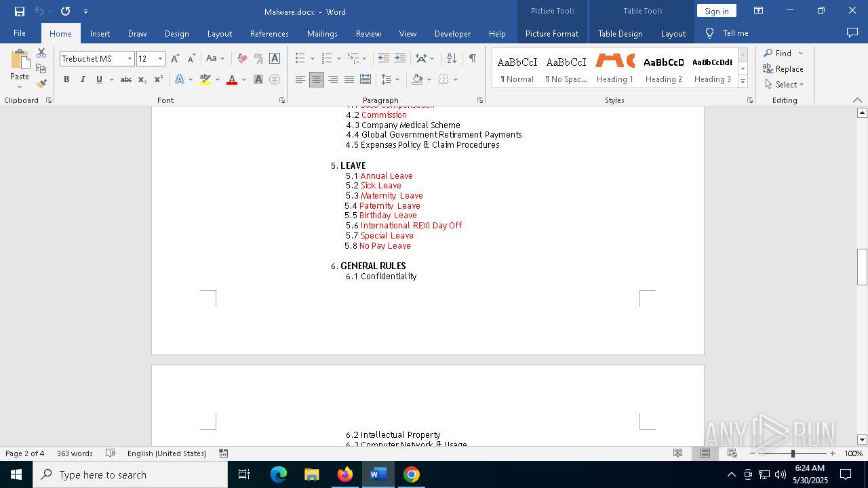Click the vertical scrollbar thumb

point(862,267)
